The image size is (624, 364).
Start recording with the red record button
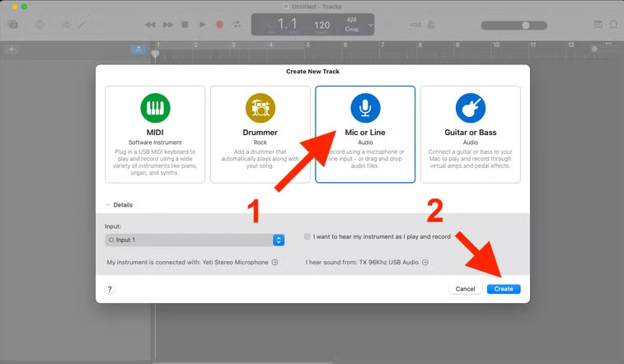(x=219, y=25)
